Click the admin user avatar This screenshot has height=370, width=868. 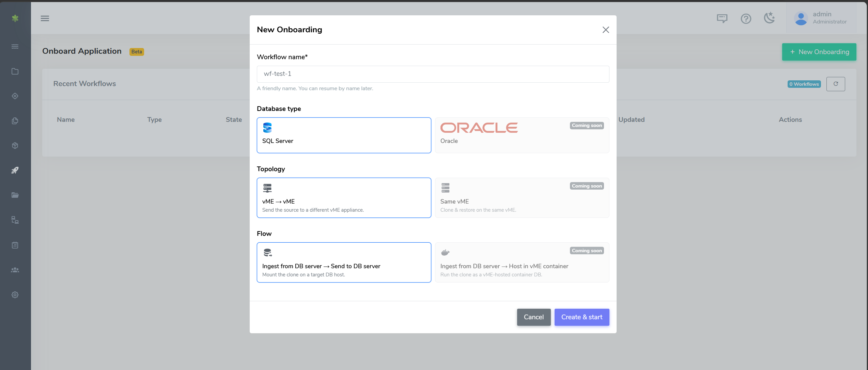(x=801, y=18)
